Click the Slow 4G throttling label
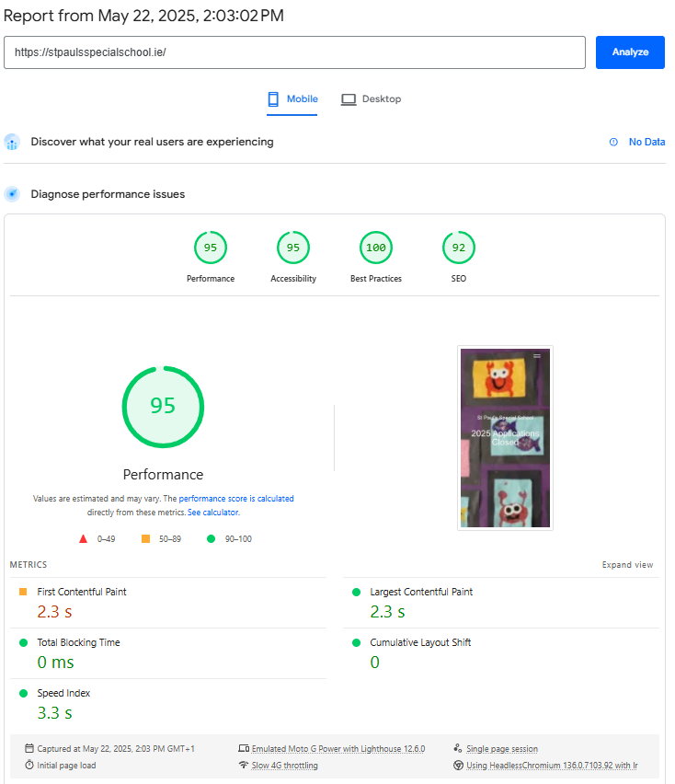The height and width of the screenshot is (784, 675). point(284,766)
